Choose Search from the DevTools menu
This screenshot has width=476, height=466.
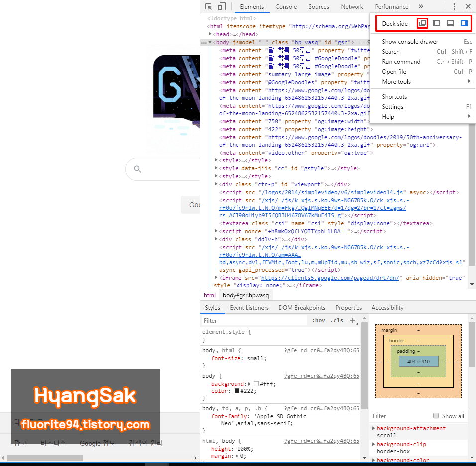(x=423, y=52)
